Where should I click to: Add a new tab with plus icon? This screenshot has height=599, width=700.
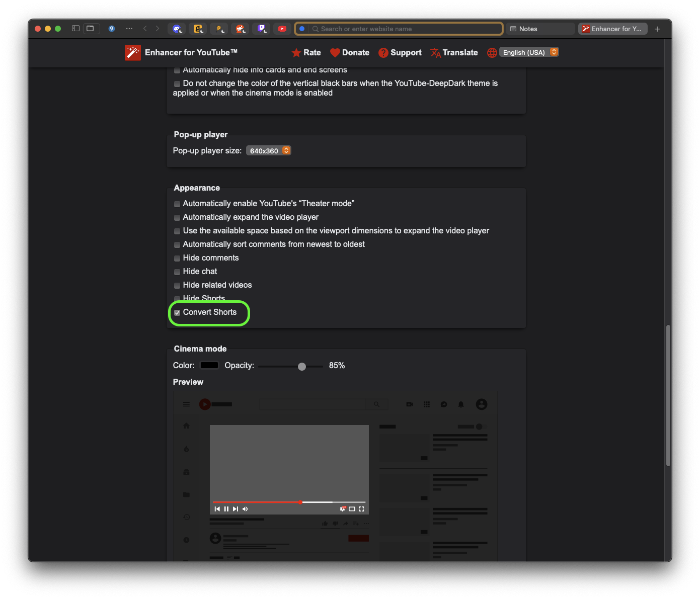(657, 29)
